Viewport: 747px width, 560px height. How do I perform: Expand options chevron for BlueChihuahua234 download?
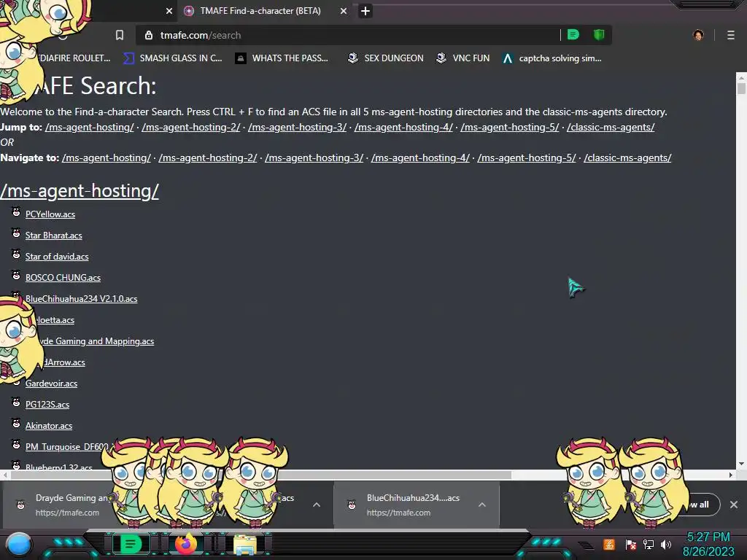pos(482,505)
